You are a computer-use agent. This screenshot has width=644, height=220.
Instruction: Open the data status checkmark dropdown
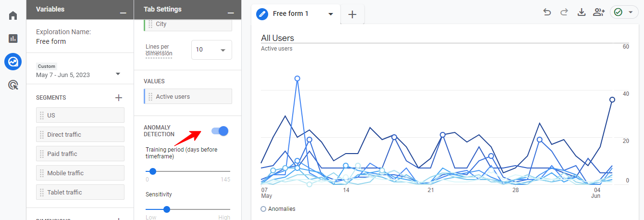624,13
